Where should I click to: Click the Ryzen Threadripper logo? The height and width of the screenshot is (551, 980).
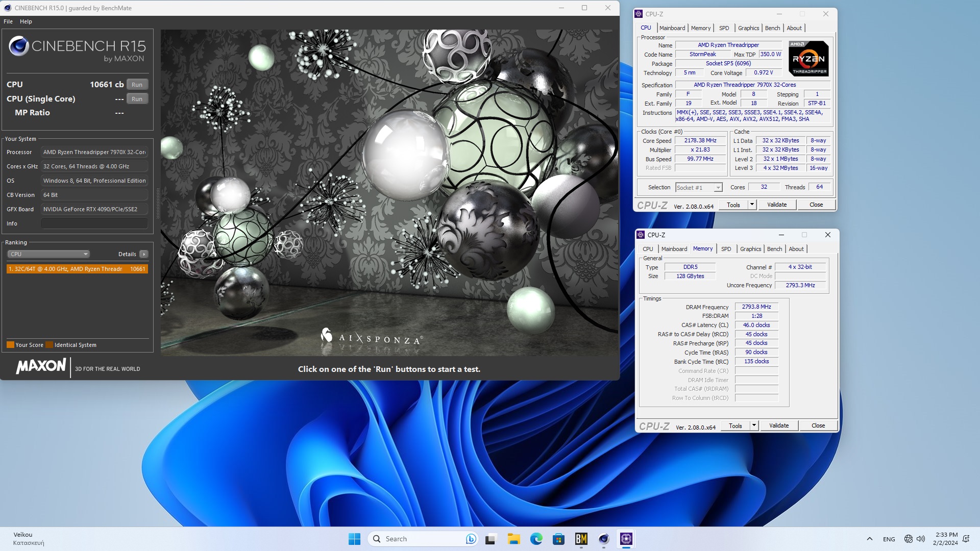pyautogui.click(x=808, y=59)
